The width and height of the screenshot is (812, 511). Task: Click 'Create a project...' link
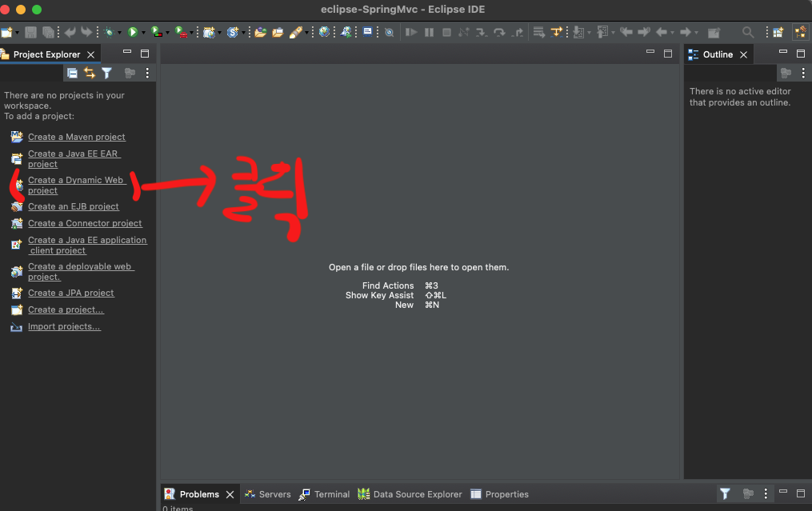[66, 309]
